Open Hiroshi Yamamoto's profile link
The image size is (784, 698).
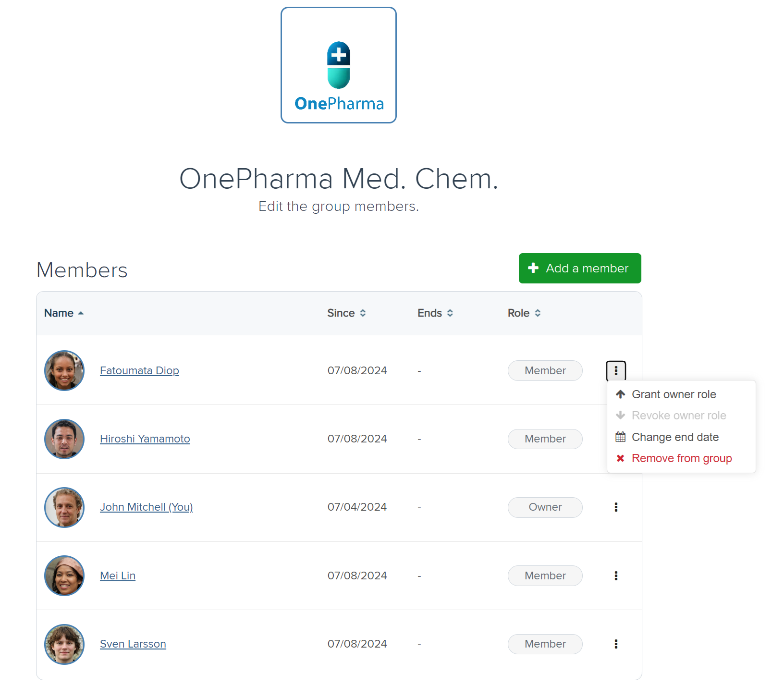pos(145,439)
